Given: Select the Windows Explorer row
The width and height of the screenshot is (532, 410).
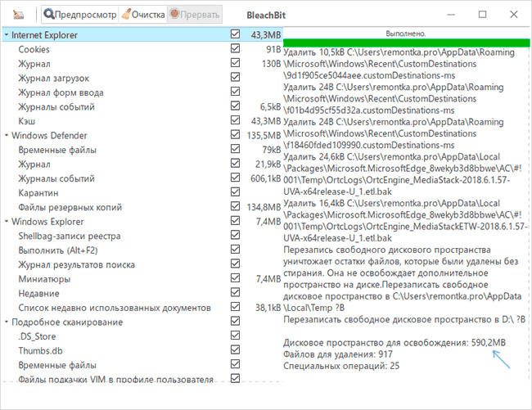Looking at the screenshot, I should coord(47,222).
